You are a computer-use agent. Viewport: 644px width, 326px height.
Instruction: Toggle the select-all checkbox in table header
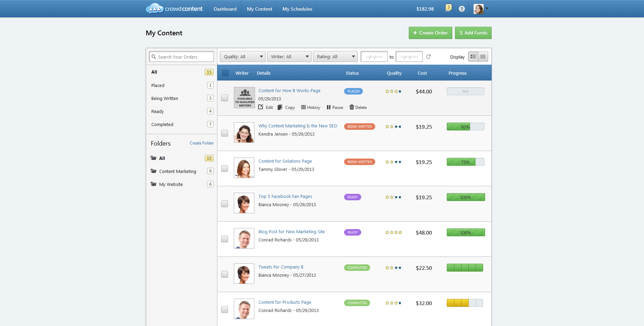[225, 73]
